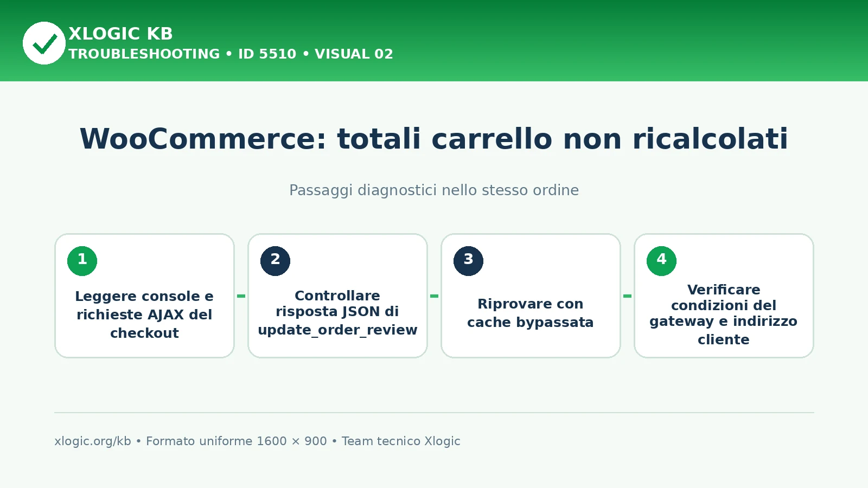The width and height of the screenshot is (868, 488).
Task: Select the XLOGIC KB header title
Action: [120, 34]
